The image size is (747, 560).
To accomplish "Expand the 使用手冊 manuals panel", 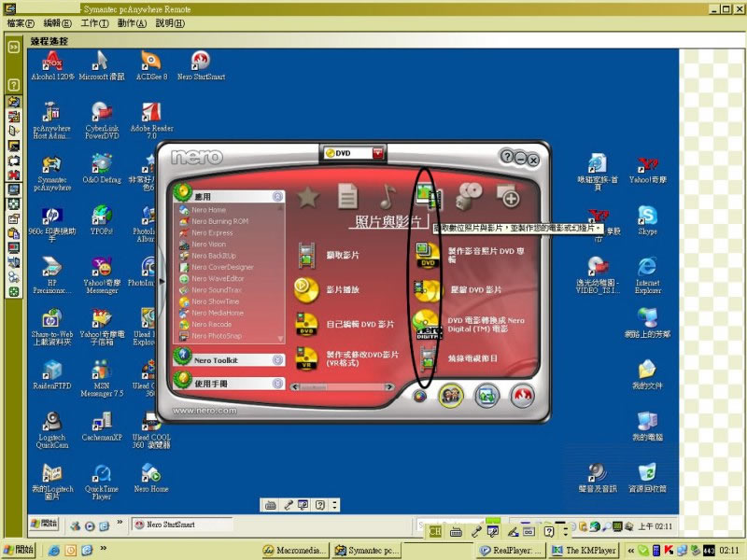I will pyautogui.click(x=277, y=384).
